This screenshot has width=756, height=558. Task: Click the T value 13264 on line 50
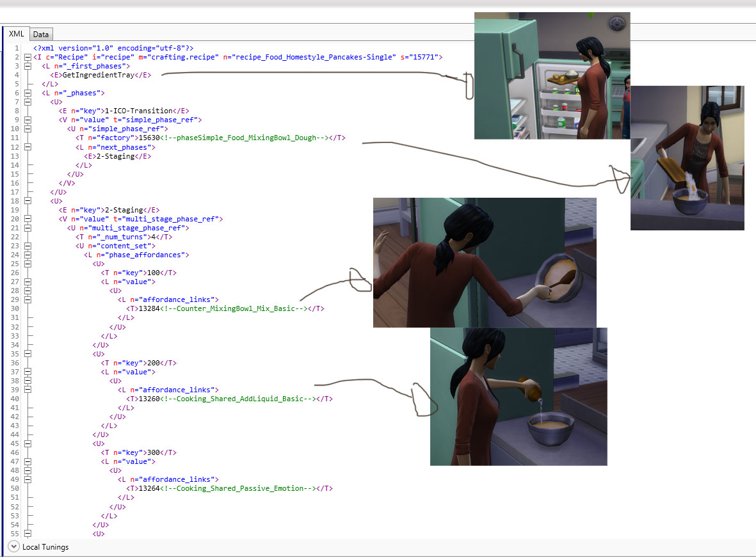pos(149,489)
